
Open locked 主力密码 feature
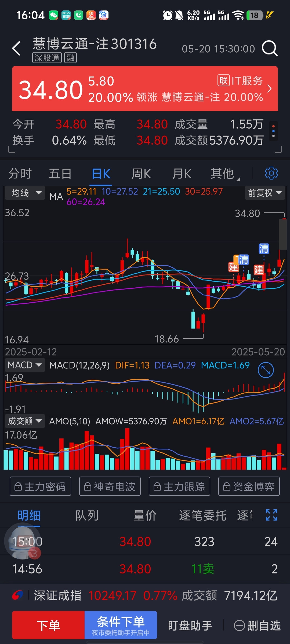[40, 486]
